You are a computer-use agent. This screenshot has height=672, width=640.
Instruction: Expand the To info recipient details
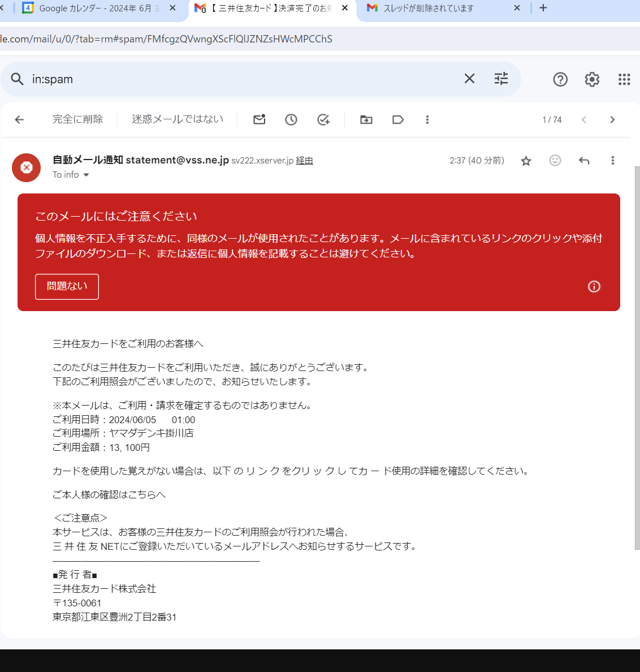86,175
